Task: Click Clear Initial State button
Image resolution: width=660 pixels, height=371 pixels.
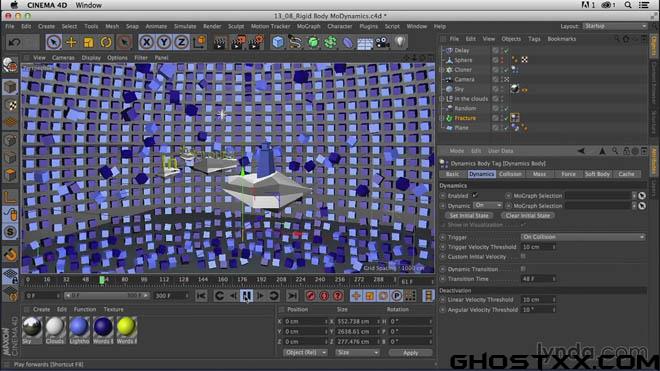Action: (528, 216)
